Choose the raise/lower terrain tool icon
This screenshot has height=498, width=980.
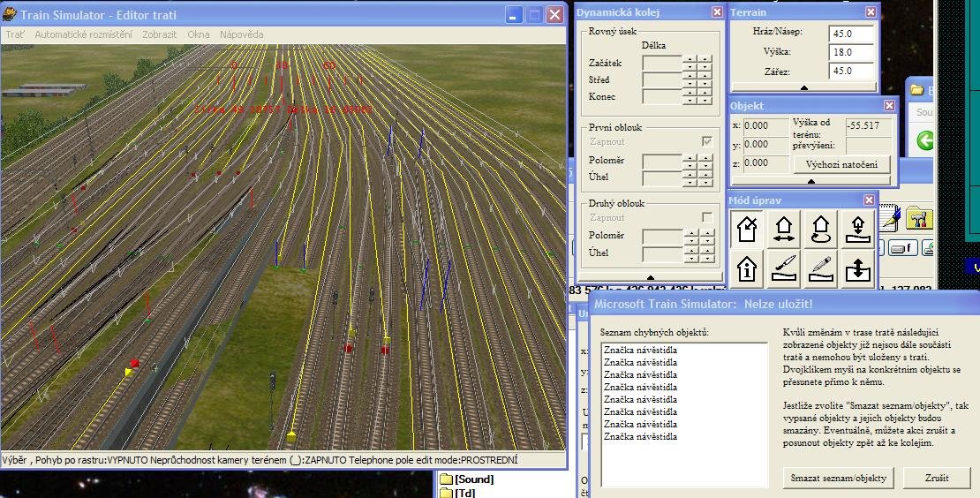858,268
